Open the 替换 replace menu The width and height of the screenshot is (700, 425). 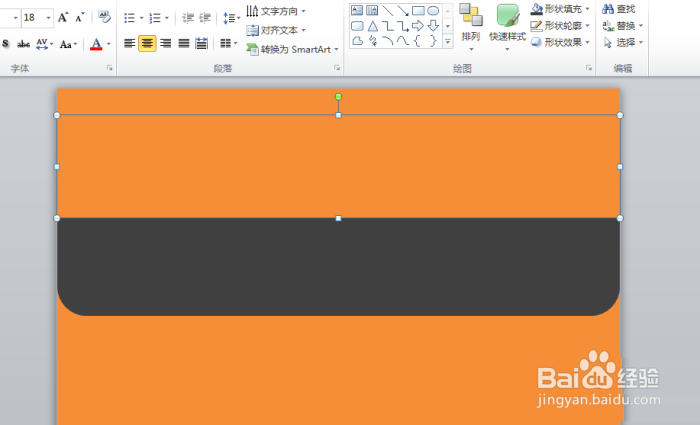[x=622, y=25]
